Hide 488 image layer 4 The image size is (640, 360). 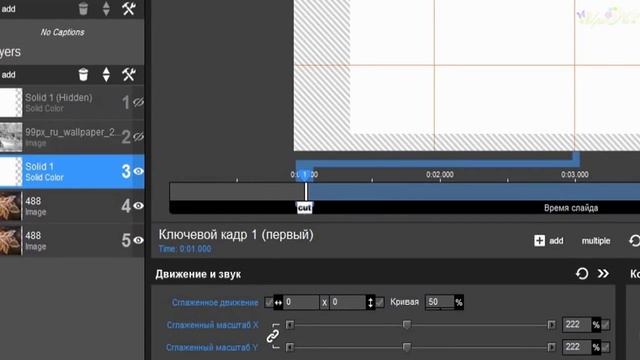138,206
